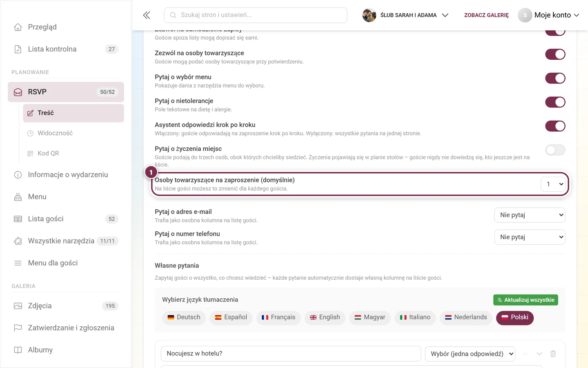Select Français translation language

[x=278, y=317]
